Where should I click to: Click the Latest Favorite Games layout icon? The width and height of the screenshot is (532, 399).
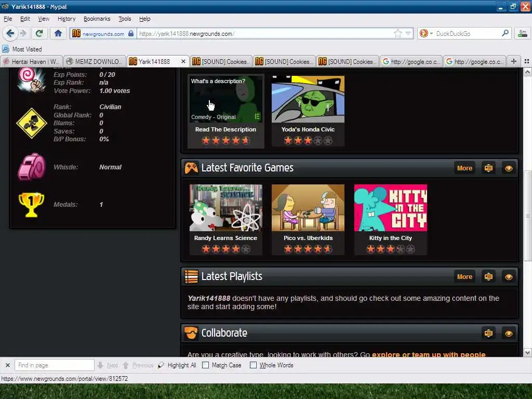pos(488,168)
